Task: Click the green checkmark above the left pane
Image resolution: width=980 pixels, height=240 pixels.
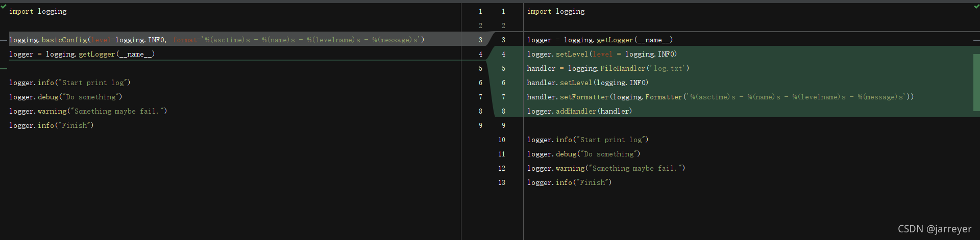Action: point(4,7)
